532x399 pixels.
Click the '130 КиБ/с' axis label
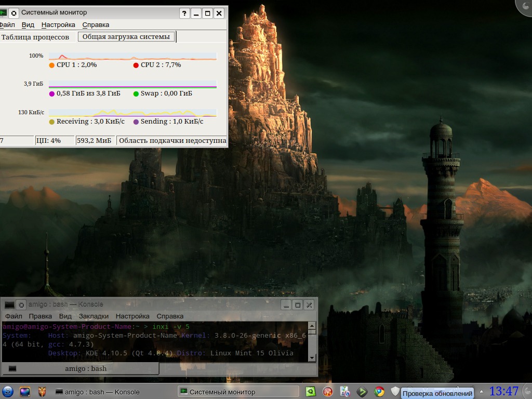point(31,112)
